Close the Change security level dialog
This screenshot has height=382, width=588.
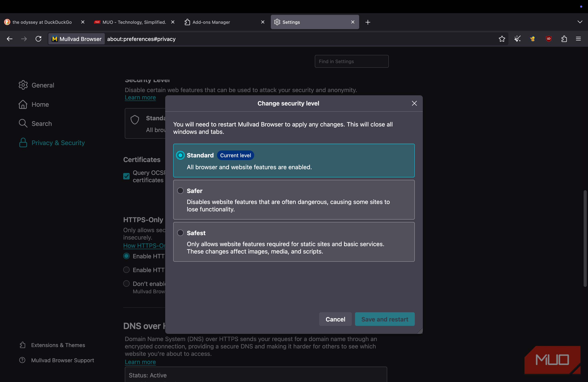(414, 103)
